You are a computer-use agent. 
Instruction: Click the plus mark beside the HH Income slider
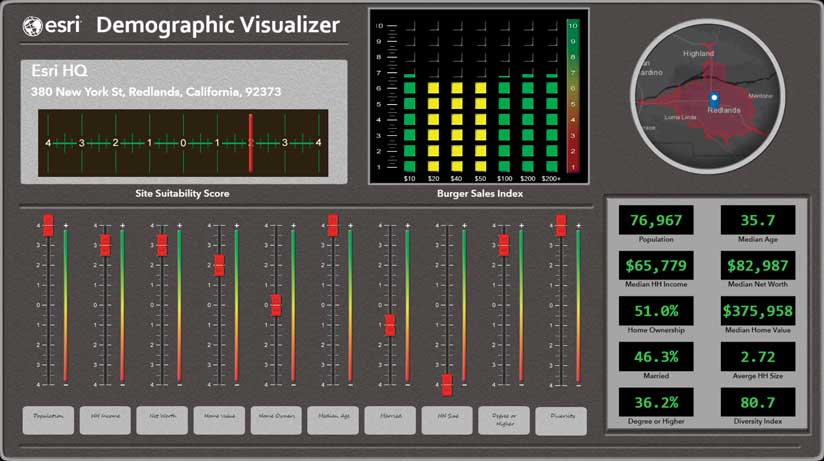[122, 226]
